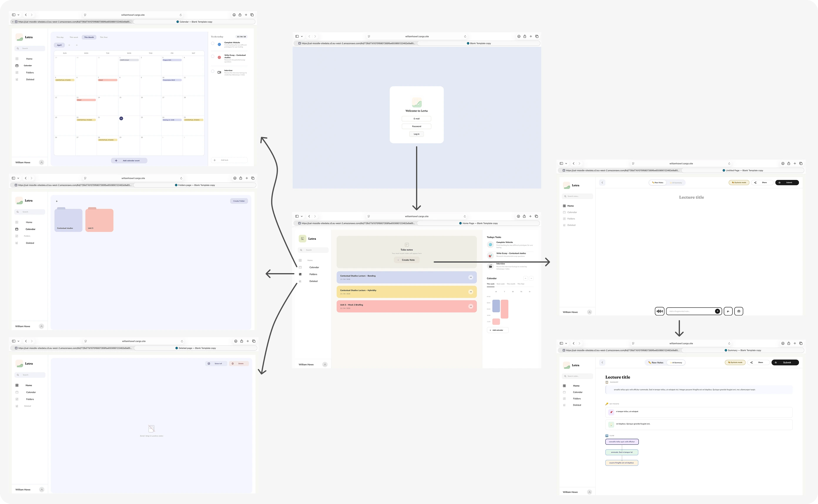
Task: Expand sidebar dropdown chevron in login browser window
Action: point(302,36)
